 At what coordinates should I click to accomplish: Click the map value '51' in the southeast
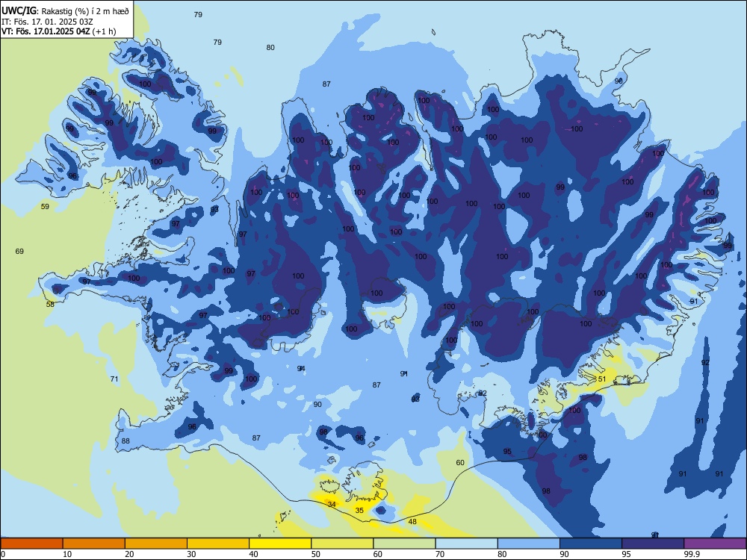click(x=602, y=379)
